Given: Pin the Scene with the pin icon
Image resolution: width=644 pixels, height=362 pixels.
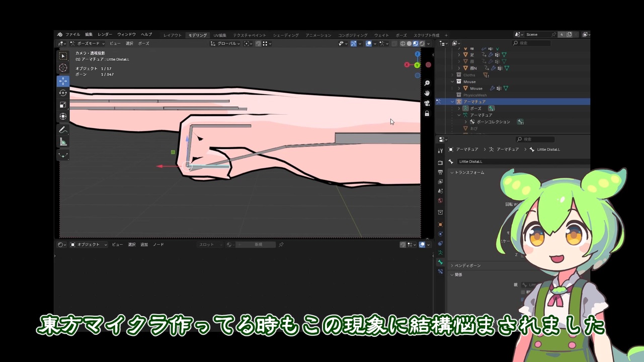Looking at the screenshot, I should click(x=554, y=35).
